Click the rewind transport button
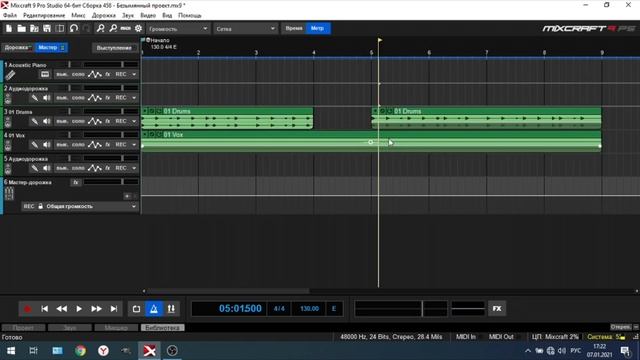 (x=62, y=309)
